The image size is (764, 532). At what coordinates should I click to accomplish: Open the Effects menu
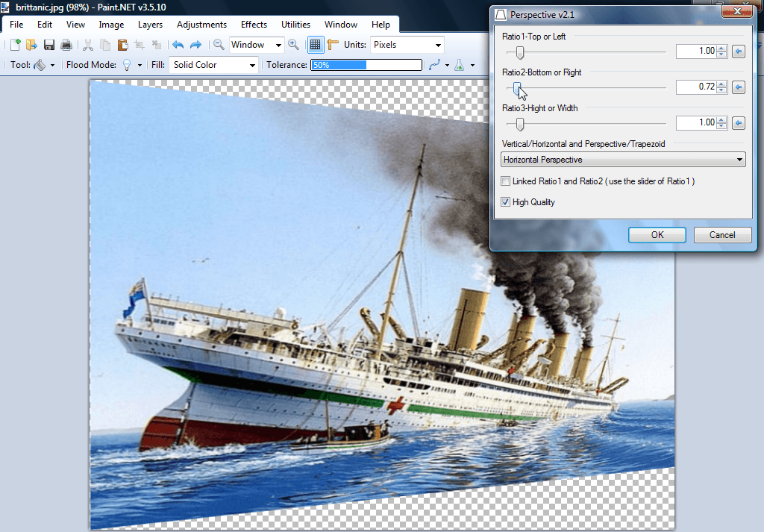click(254, 24)
